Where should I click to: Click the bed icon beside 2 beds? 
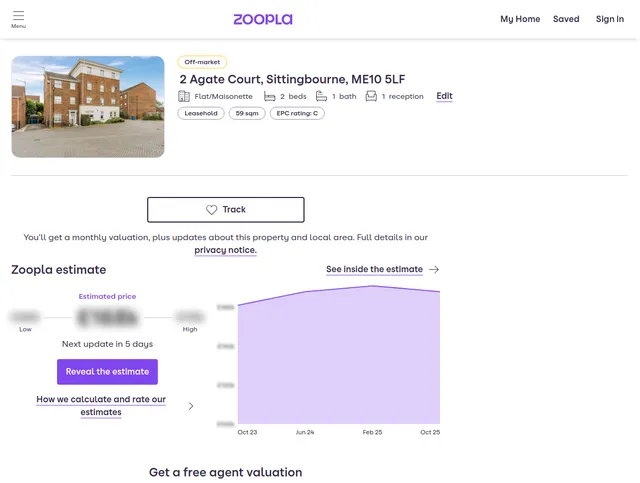270,97
